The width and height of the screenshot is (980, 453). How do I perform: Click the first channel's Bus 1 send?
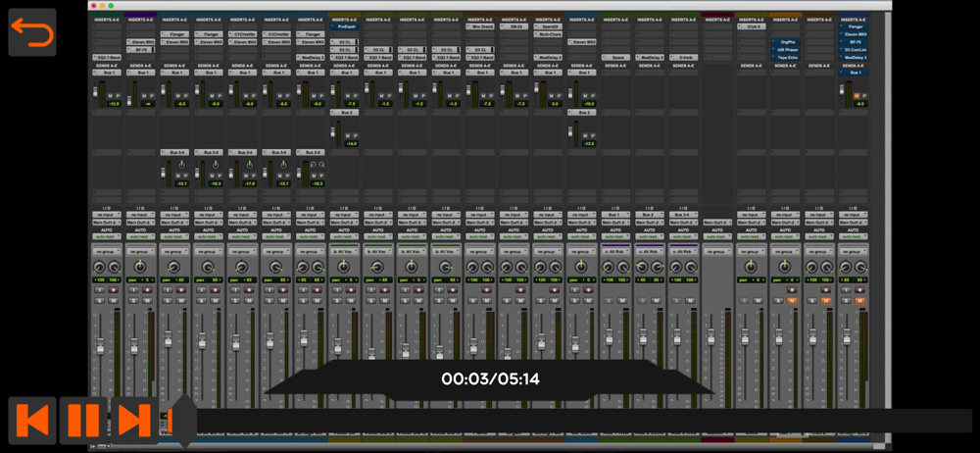click(x=108, y=73)
